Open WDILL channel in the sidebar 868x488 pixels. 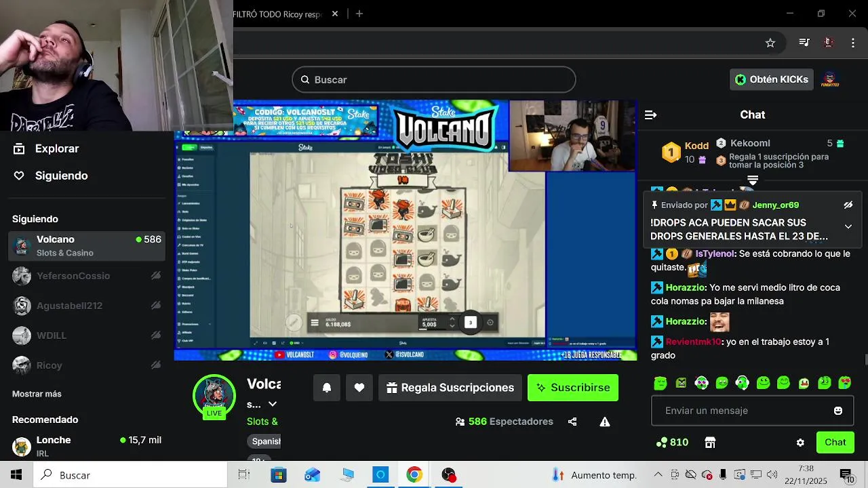coord(87,335)
